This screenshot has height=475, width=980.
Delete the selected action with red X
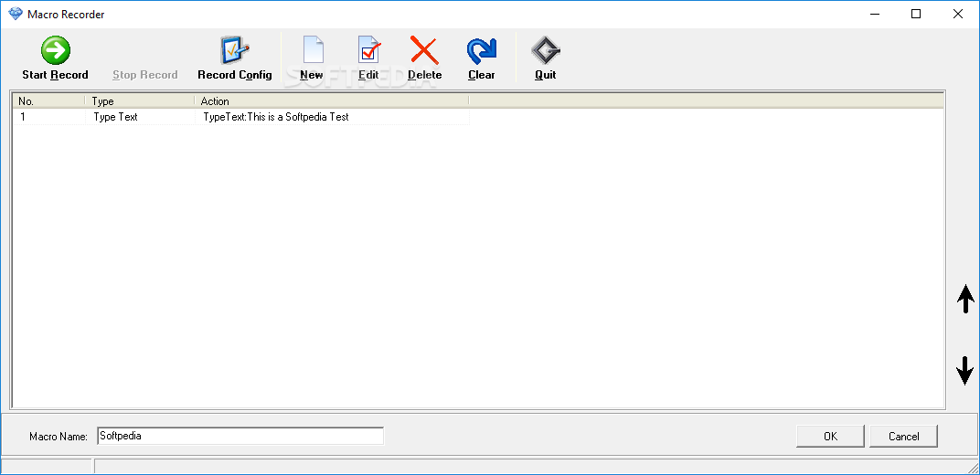click(x=424, y=58)
